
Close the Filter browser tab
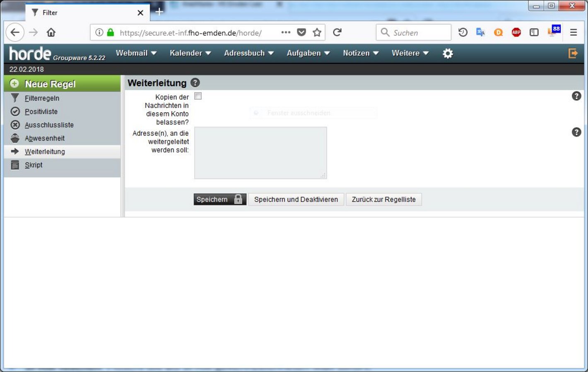pyautogui.click(x=140, y=12)
